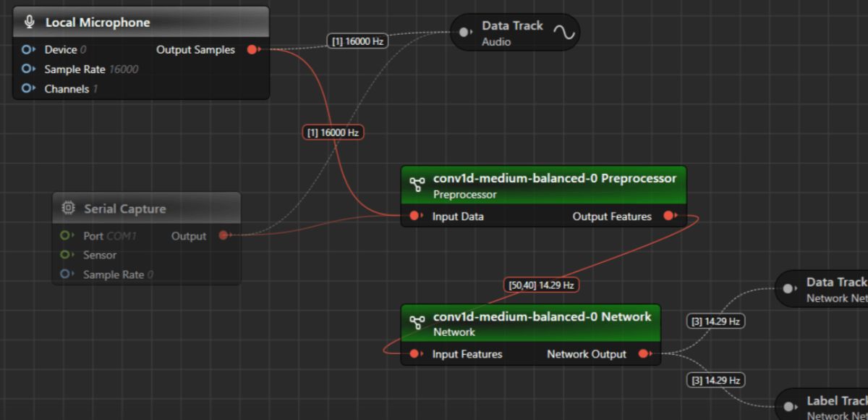Click the Network Output port on the Network node
Image resolution: width=868 pixels, height=420 pixels.
[x=643, y=354]
